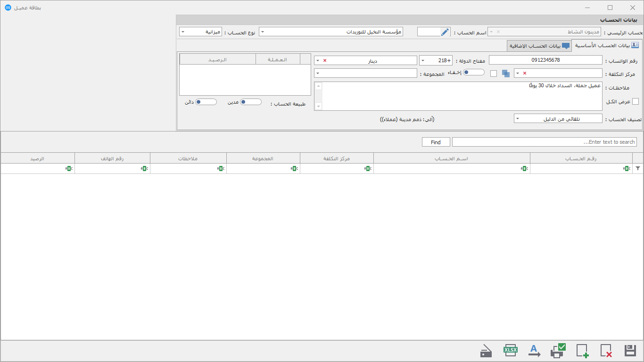Tick the unlabeled checkbox beside the إخفاء switch
The image size is (644, 362).
point(494,74)
